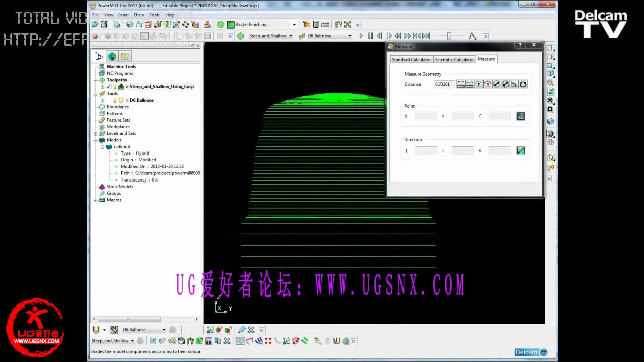
Task: Adjust the simulation speed slider
Action: (449, 36)
